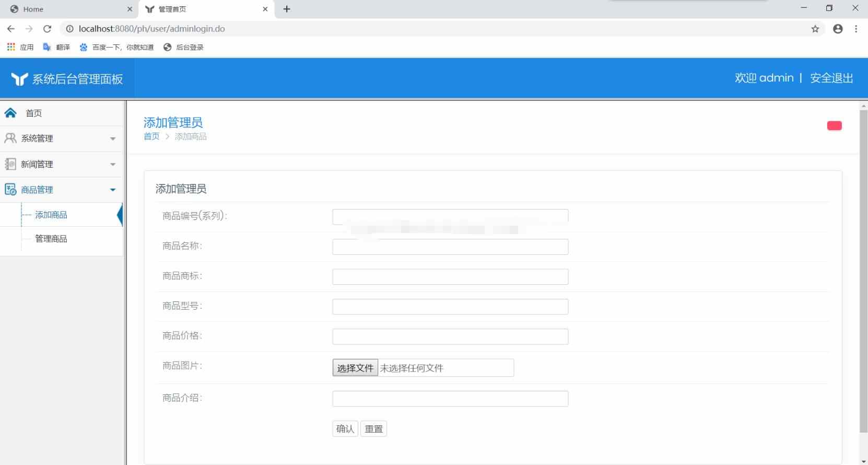Click the scrollbar up arrow
This screenshot has height=465, width=868.
pos(863,106)
